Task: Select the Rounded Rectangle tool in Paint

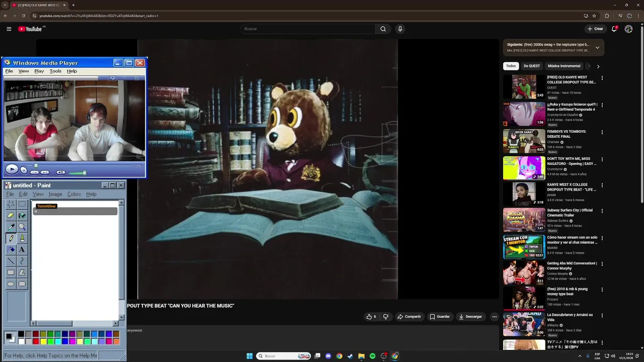Action: pos(22,284)
